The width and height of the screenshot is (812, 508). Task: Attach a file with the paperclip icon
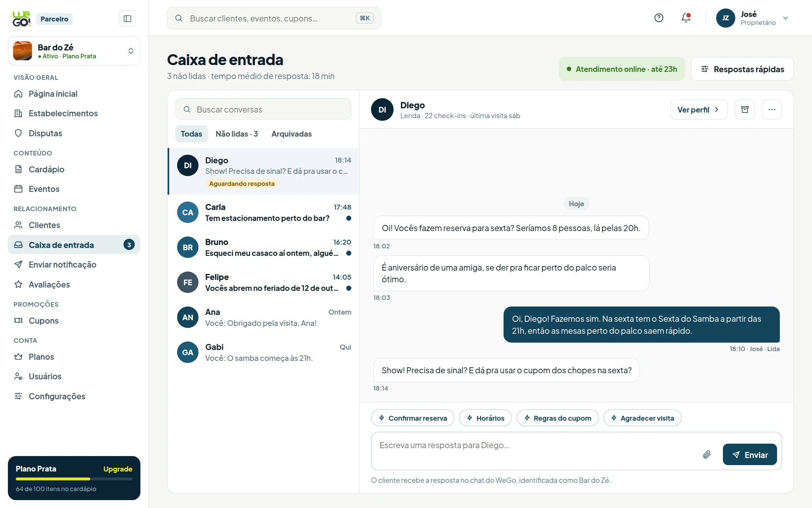pyautogui.click(x=707, y=455)
